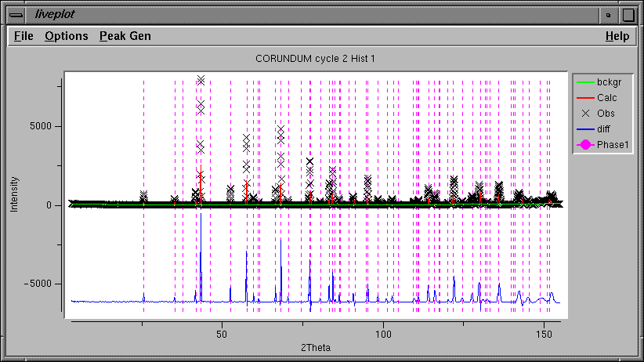Screen dimensions: 644x362
Task: Click the red Calc line swatch in legend
Action: 585,98
